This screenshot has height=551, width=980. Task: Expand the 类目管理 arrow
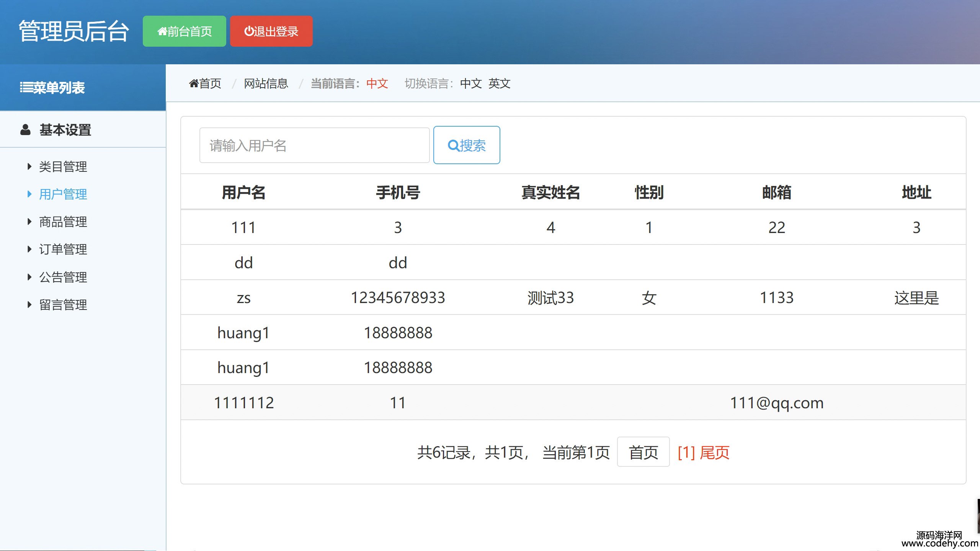29,166
